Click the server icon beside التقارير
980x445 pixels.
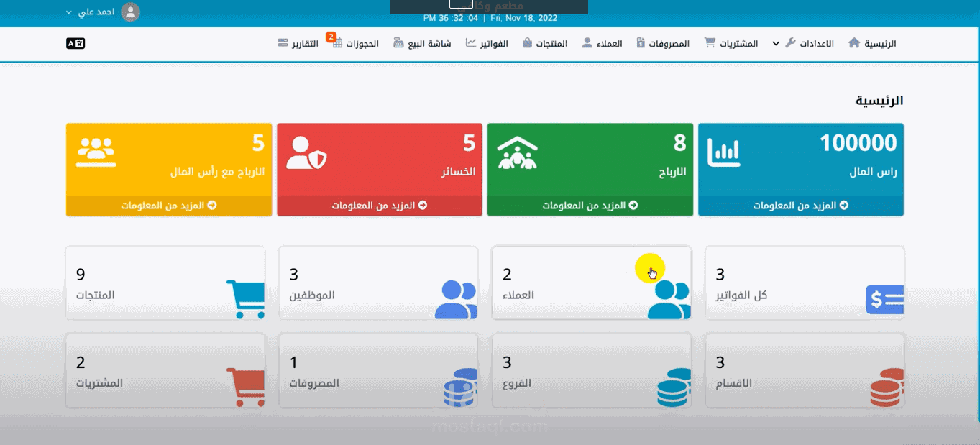[283, 43]
